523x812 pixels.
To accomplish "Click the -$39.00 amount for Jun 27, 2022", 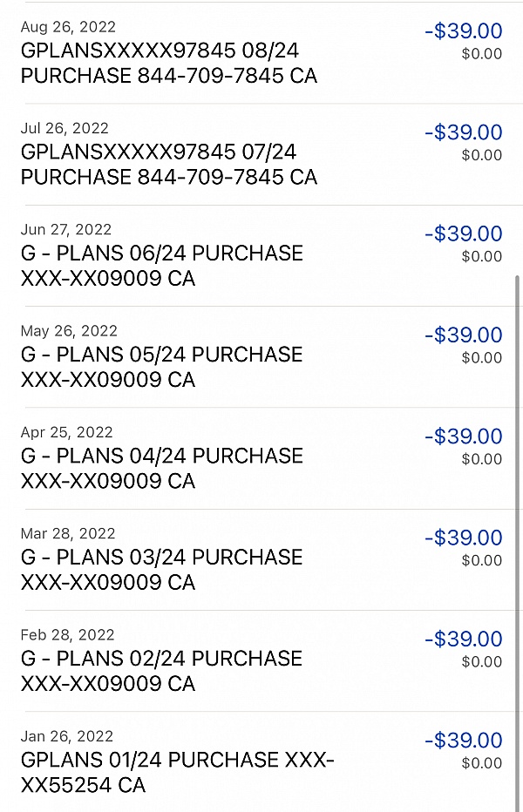I will click(463, 233).
